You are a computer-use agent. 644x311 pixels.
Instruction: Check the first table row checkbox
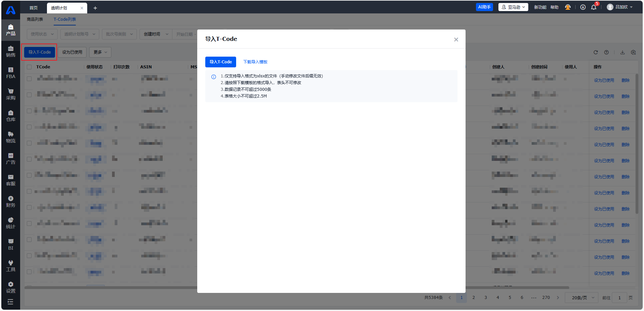29,79
